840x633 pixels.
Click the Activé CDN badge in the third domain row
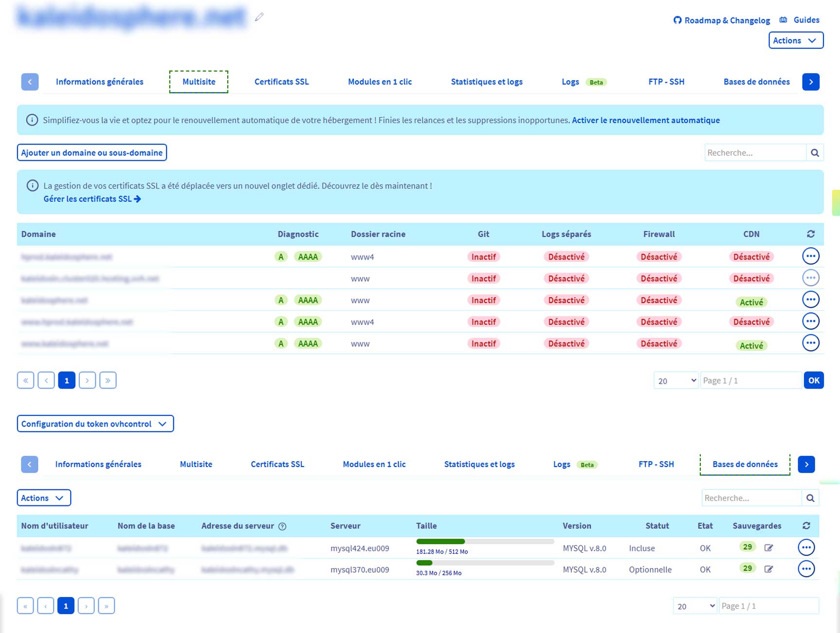coord(751,302)
